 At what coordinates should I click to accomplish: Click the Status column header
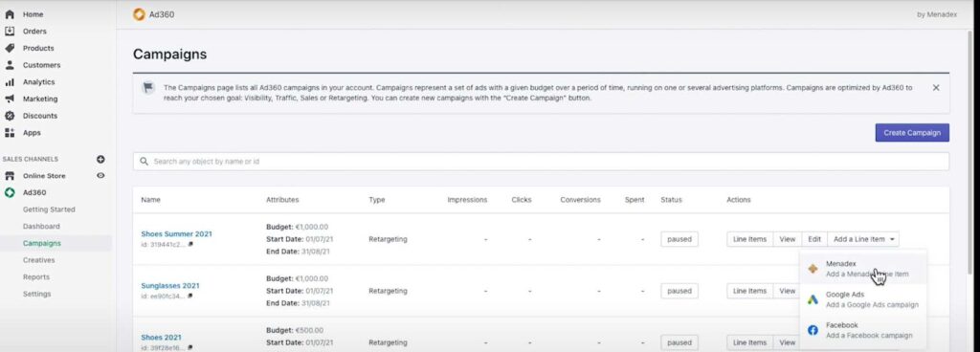coord(671,200)
